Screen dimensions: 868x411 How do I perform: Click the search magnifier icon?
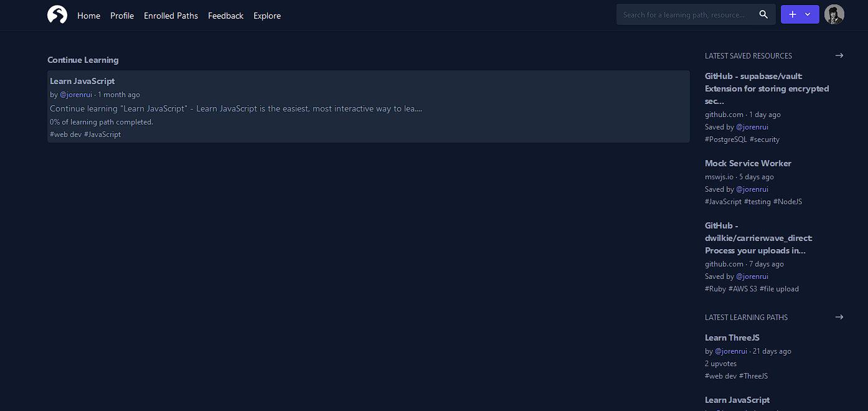[763, 14]
